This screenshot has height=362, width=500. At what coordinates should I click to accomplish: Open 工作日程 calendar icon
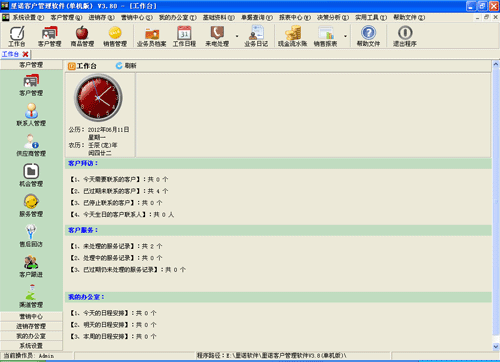184,36
